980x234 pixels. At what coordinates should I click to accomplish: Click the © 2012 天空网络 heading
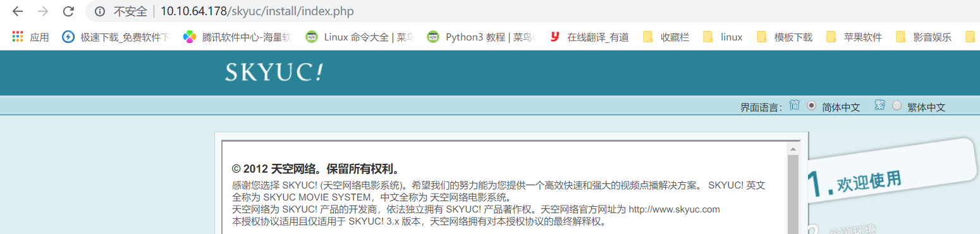pyautogui.click(x=316, y=169)
